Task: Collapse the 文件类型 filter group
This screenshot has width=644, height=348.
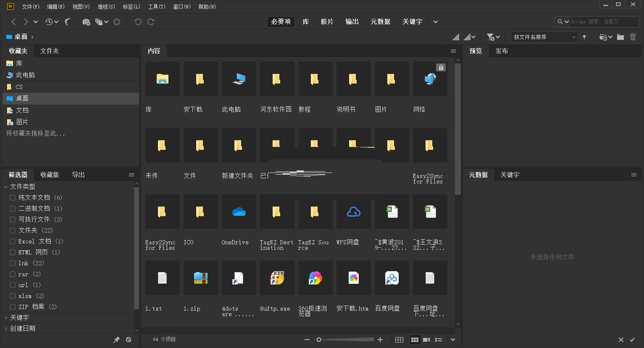Action: [6, 187]
